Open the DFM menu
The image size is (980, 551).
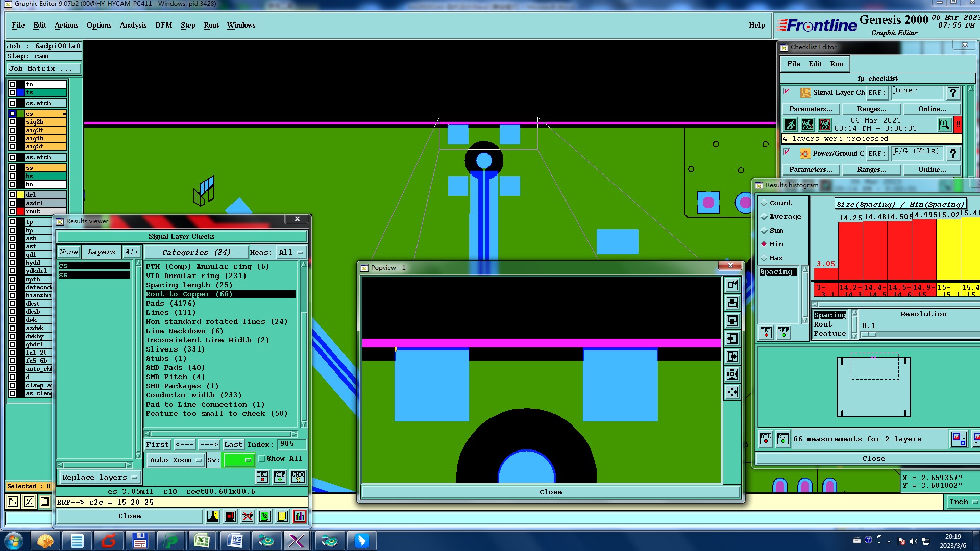(x=163, y=25)
